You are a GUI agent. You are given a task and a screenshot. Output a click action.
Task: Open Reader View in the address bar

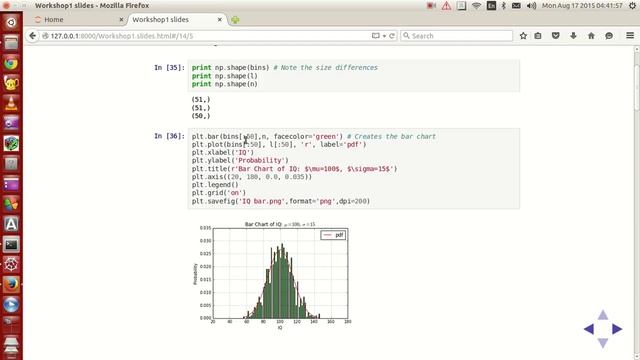coord(376,36)
